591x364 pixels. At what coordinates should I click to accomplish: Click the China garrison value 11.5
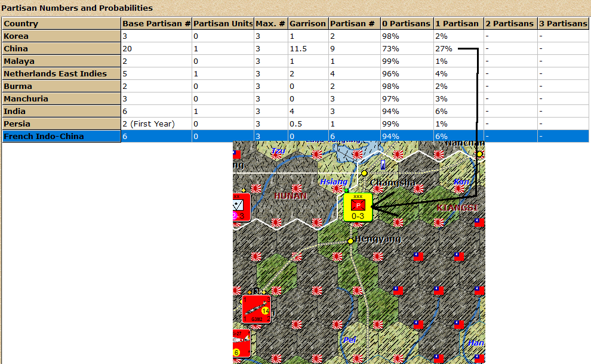(308, 48)
